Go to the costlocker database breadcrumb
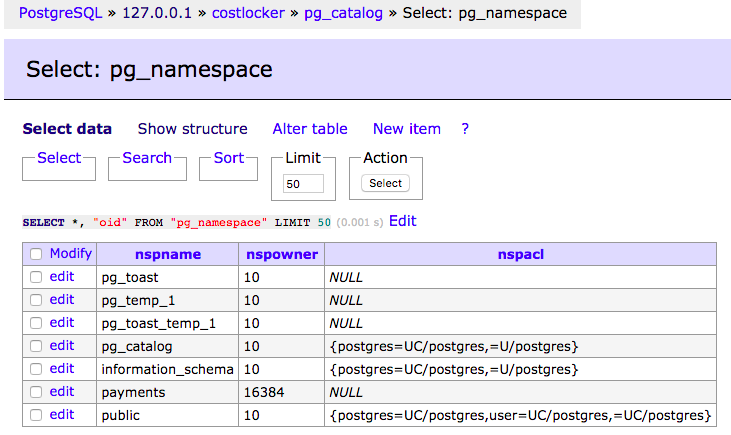 pos(248,13)
